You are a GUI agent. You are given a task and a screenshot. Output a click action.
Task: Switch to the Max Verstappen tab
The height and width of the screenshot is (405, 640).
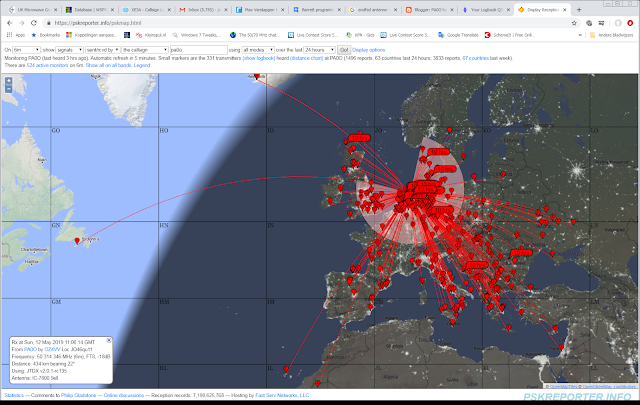[260, 10]
